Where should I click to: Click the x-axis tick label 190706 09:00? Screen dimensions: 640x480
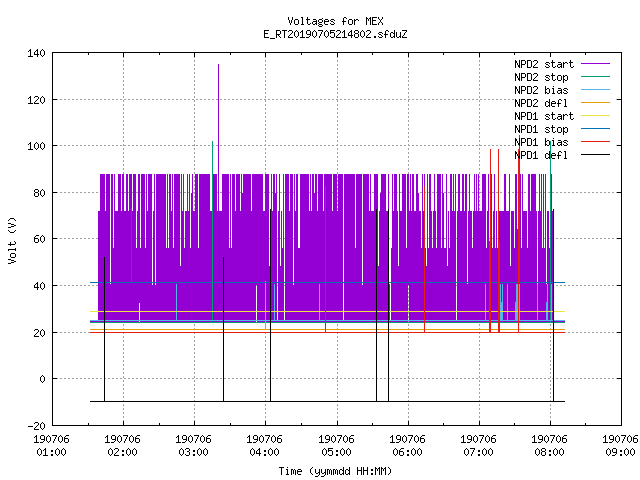coord(620,446)
